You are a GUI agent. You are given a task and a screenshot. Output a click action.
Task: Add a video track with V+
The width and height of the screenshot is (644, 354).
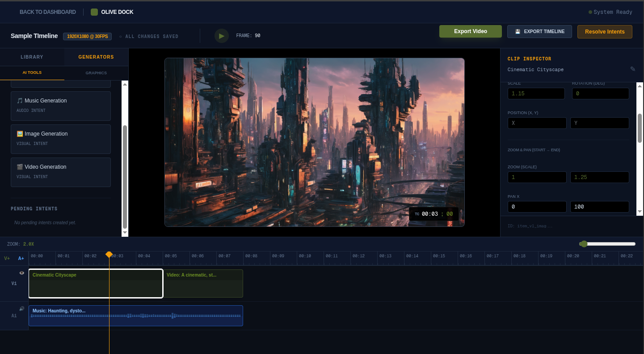point(7,258)
